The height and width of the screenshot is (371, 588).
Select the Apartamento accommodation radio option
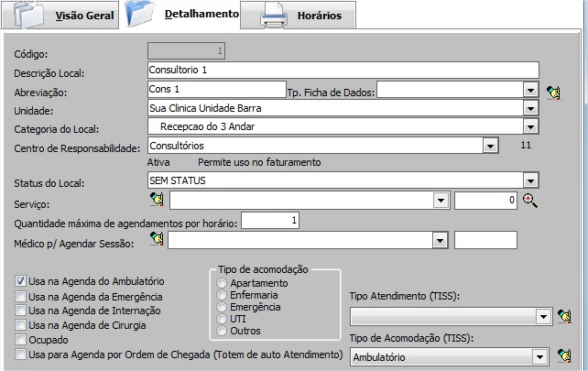click(221, 284)
